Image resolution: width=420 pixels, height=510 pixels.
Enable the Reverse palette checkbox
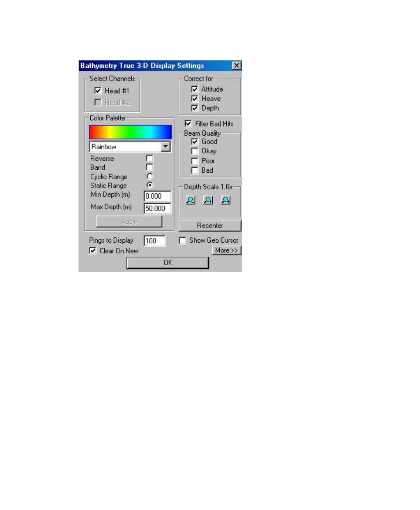pyautogui.click(x=150, y=158)
